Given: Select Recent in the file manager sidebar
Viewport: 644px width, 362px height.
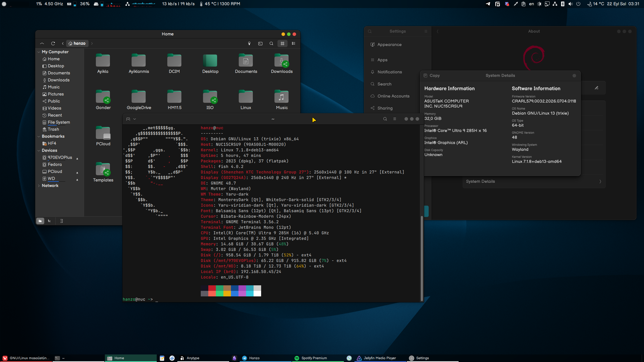Looking at the screenshot, I should tap(55, 115).
